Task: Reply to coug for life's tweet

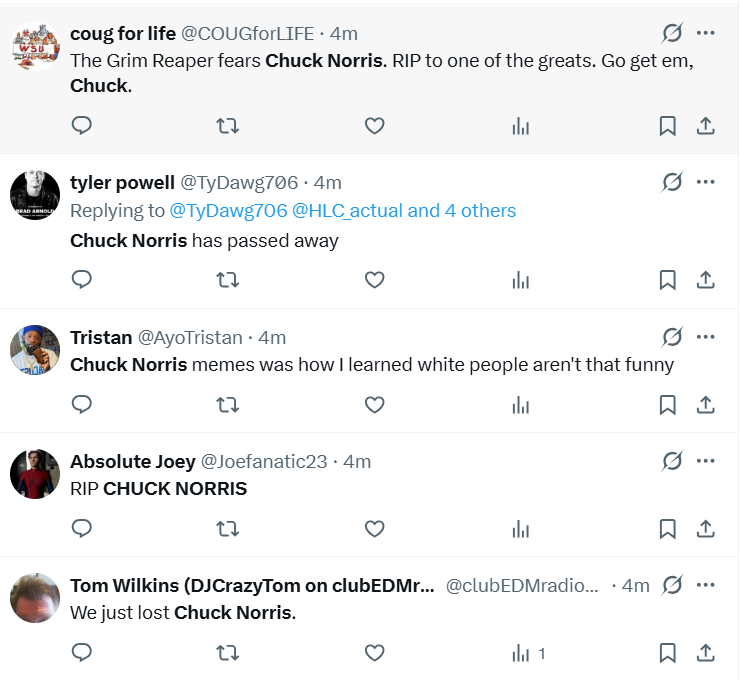Action: pos(82,126)
